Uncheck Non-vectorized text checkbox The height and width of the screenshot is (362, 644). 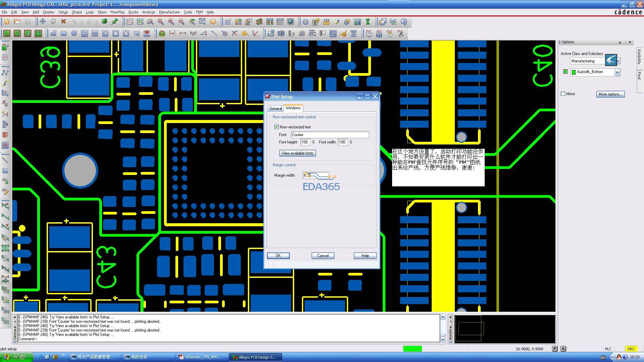(276, 127)
